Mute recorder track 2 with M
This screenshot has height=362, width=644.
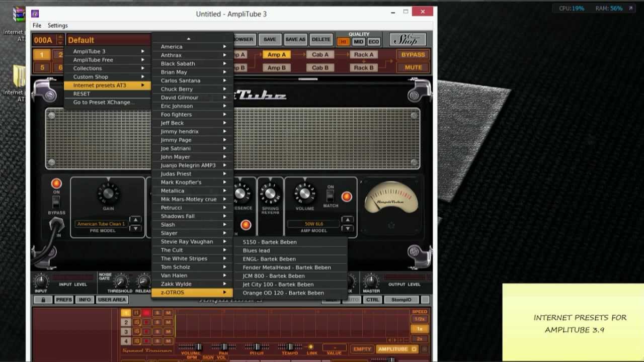point(168,322)
